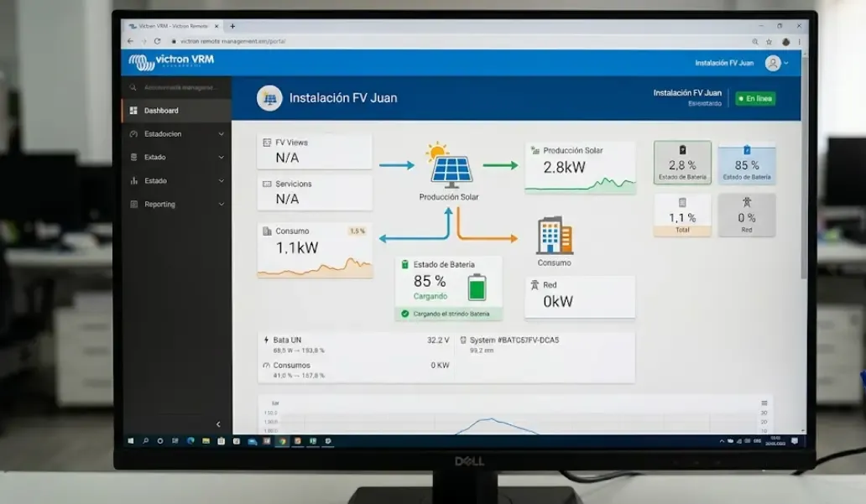This screenshot has width=866, height=504.
Task: Select Dashboard in sidebar
Action: coord(177,111)
